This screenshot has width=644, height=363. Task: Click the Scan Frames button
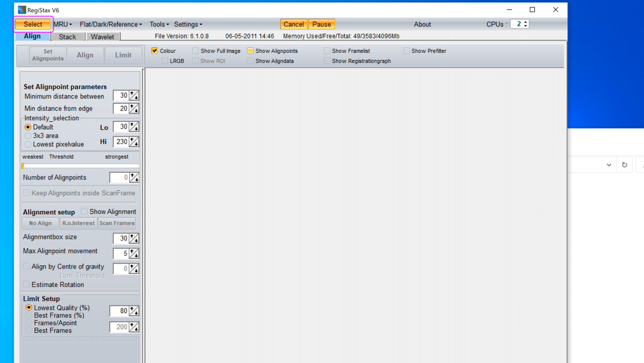117,223
